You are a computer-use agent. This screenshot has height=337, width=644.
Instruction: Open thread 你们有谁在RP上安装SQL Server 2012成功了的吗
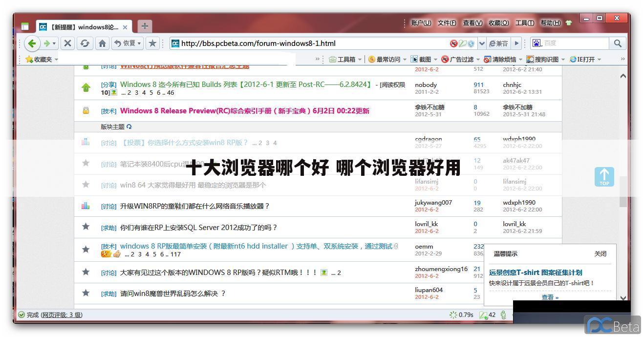(198, 228)
